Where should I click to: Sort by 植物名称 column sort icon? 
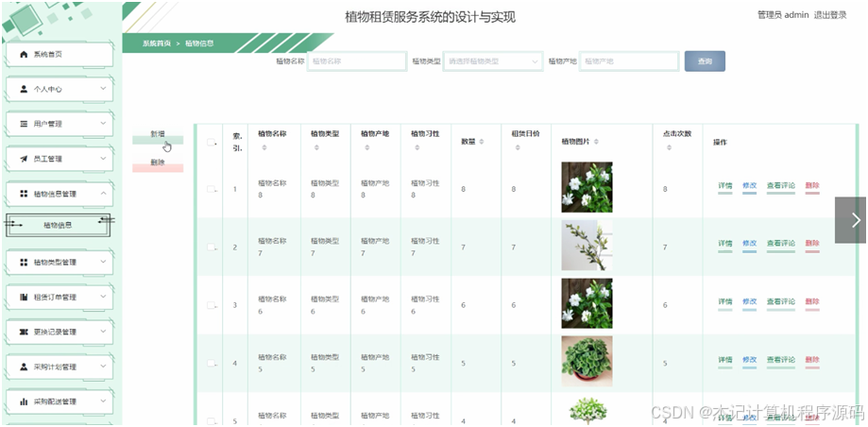tap(264, 147)
